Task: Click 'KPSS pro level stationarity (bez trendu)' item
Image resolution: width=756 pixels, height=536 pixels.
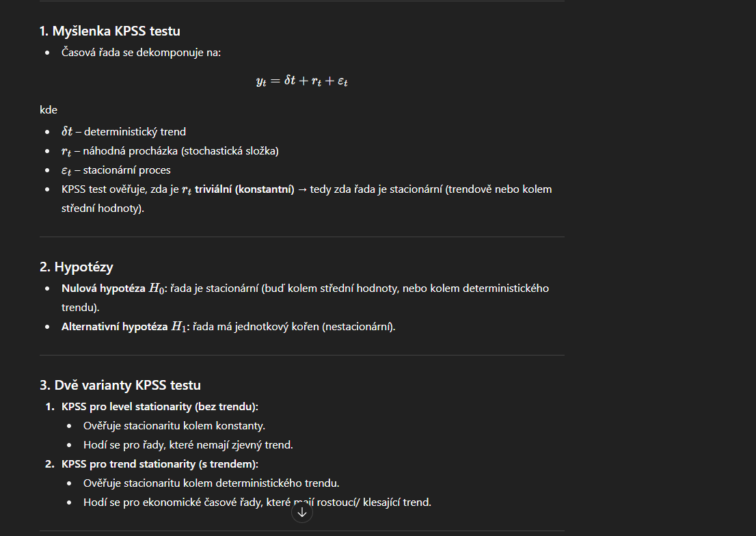Action: click(159, 407)
